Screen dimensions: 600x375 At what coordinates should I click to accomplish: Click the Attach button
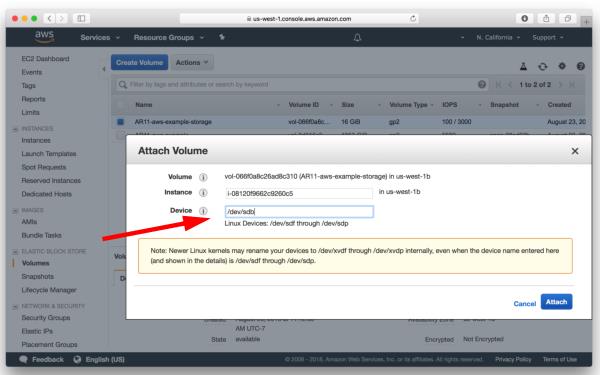pyautogui.click(x=556, y=302)
